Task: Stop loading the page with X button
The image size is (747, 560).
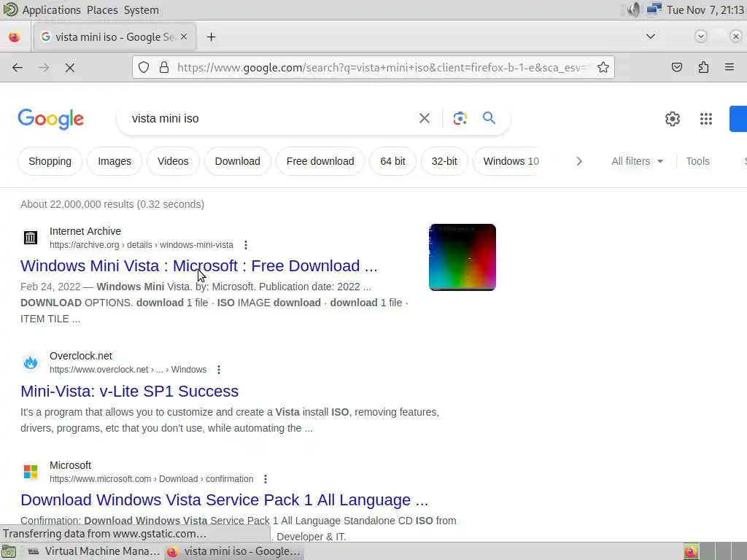Action: (69, 68)
